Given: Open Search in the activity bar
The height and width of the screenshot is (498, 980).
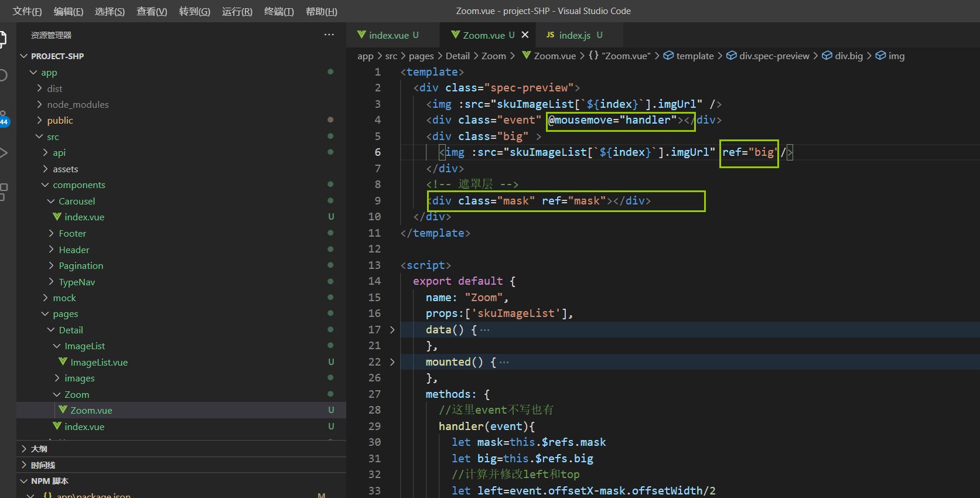Looking at the screenshot, I should point(3,75).
